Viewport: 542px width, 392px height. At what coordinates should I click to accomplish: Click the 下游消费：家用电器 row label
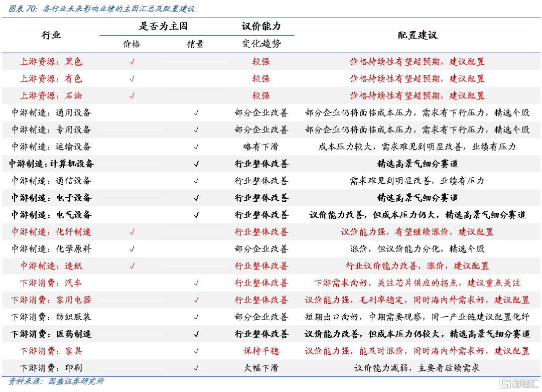51,300
